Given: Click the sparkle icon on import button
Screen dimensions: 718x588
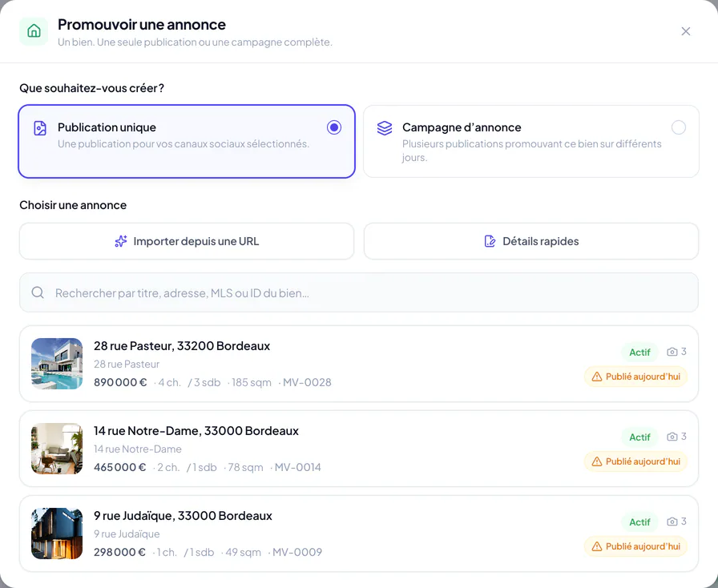Looking at the screenshot, I should coord(121,241).
